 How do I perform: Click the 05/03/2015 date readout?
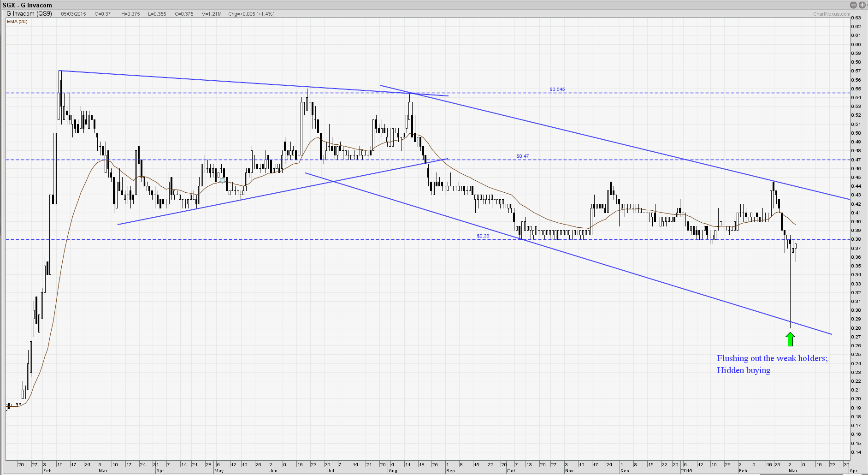coord(73,14)
